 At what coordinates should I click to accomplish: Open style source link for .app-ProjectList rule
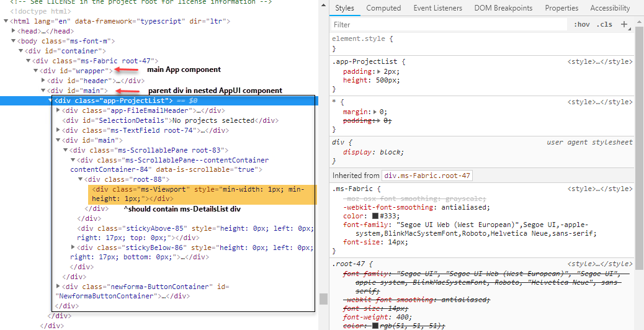[x=600, y=61]
